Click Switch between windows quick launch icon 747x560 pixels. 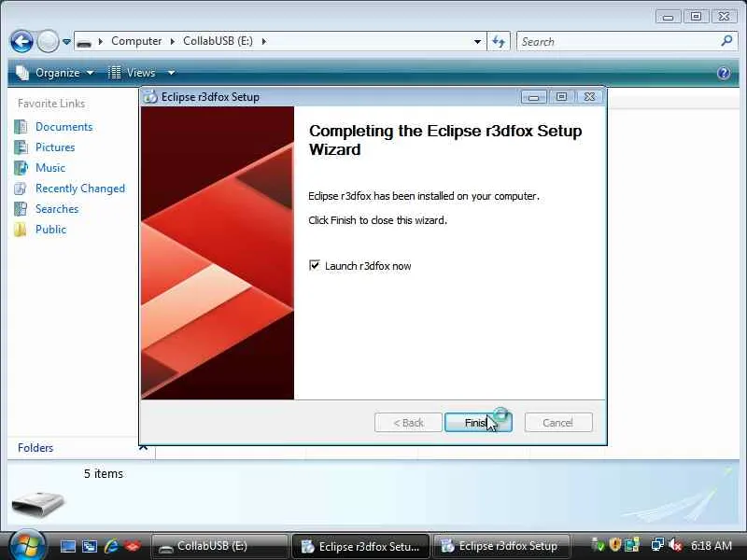pos(90,546)
